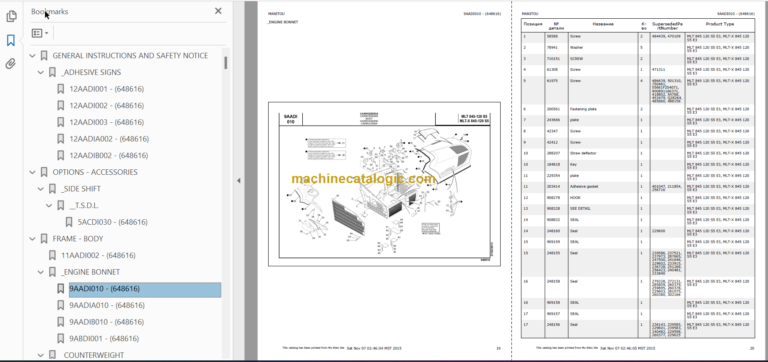The width and height of the screenshot is (768, 362).
Task: Collapse the __T.S.D.L. bookmark group
Action: click(49, 206)
